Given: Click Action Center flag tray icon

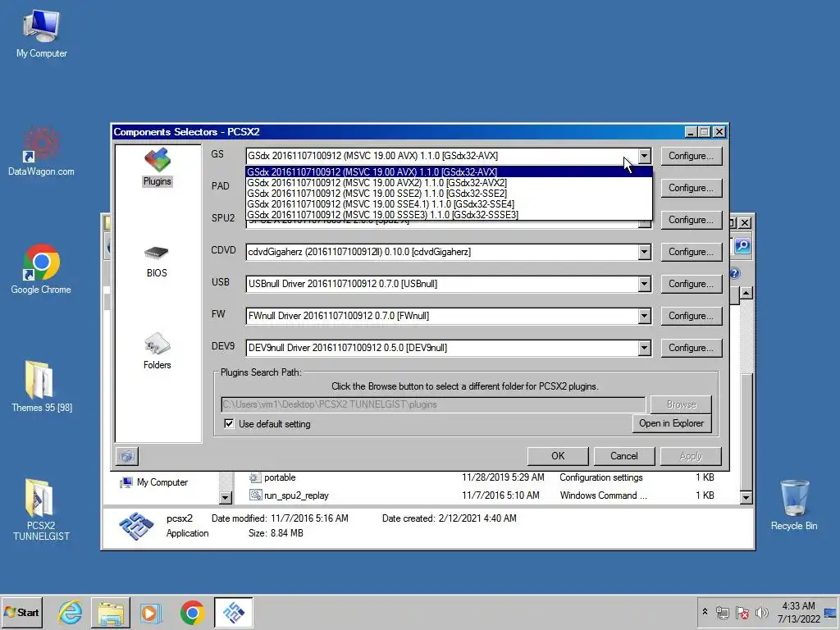Looking at the screenshot, I should (742, 612).
